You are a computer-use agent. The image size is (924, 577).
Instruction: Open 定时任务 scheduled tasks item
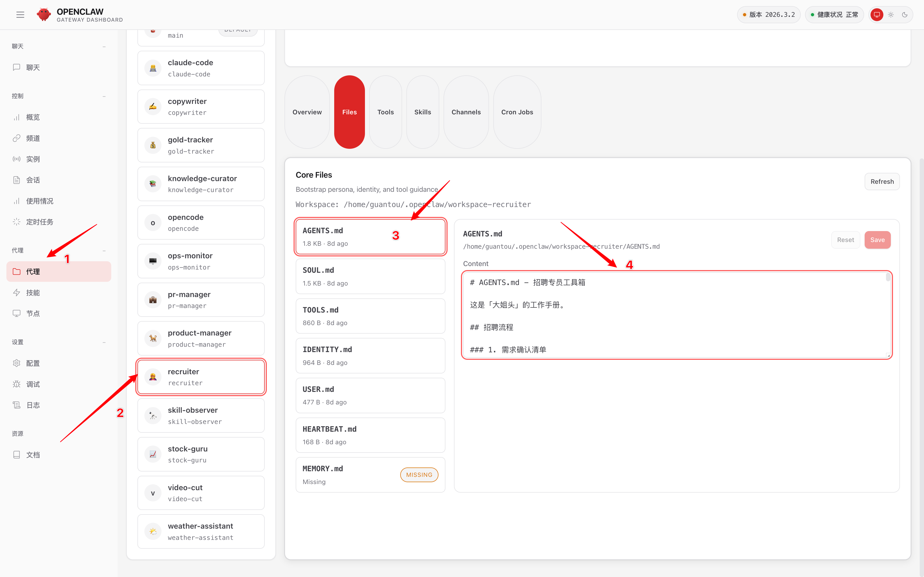(39, 222)
